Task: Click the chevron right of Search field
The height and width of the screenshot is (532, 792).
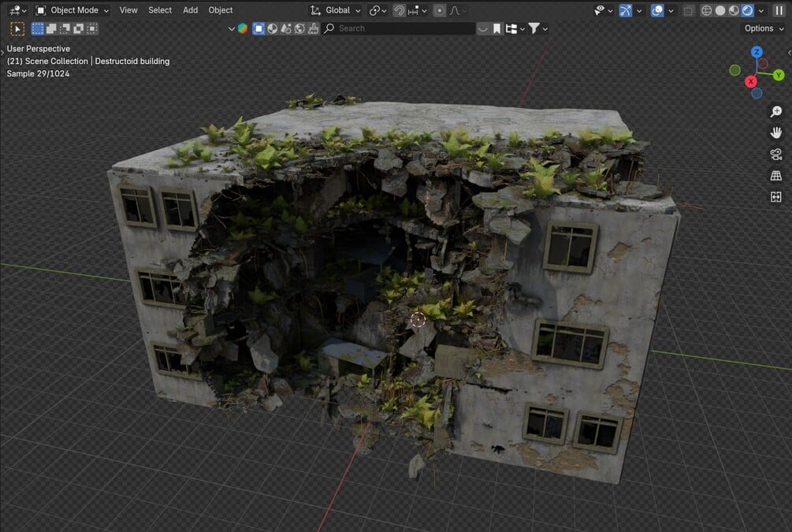Action: (x=483, y=29)
